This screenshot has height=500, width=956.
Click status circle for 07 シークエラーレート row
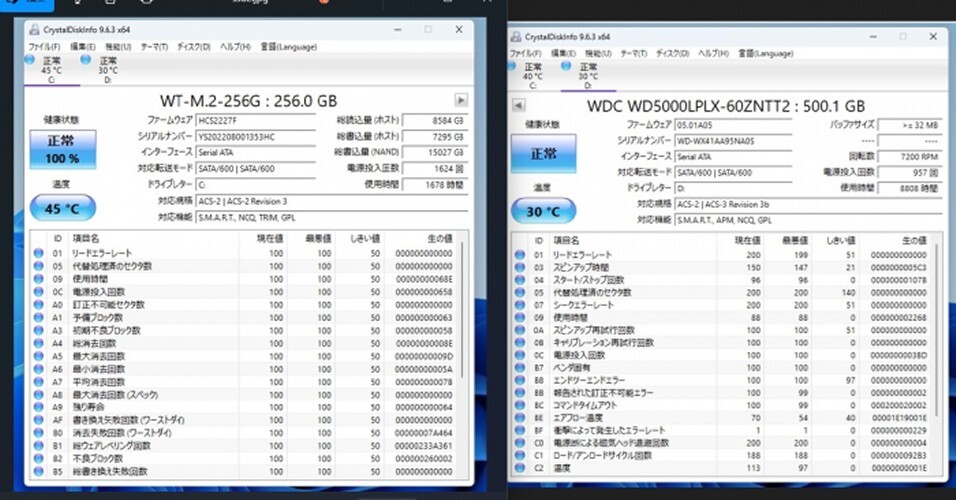(x=519, y=305)
